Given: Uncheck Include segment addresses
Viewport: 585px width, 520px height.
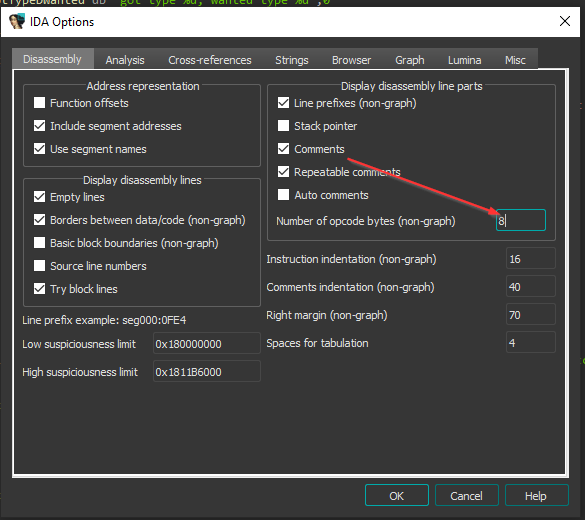Looking at the screenshot, I should 39,126.
